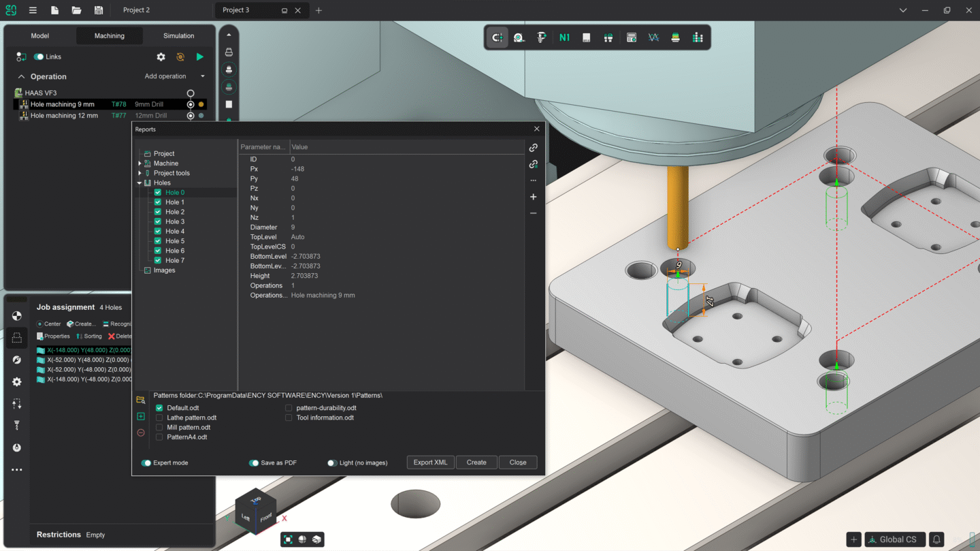The height and width of the screenshot is (551, 980).
Task: Disable the Save as PDF toggle
Action: (x=254, y=462)
